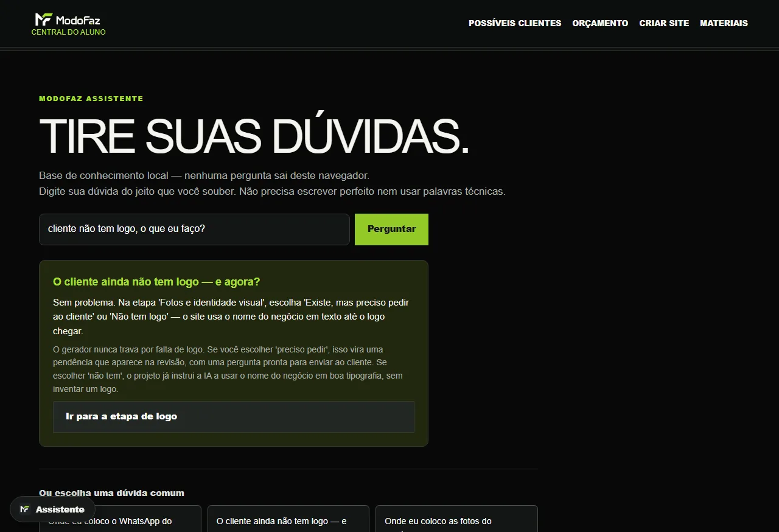Open the Possíveis Clientes menu item
Screen dimensions: 779x532
click(515, 23)
